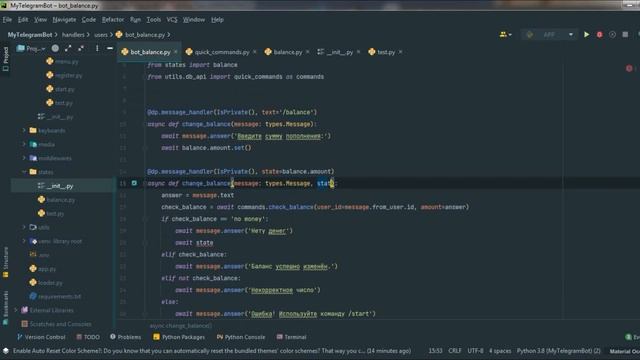This screenshot has width=640, height=360.
Task: Select Scratches and Consoles tree item
Action: 56,324
